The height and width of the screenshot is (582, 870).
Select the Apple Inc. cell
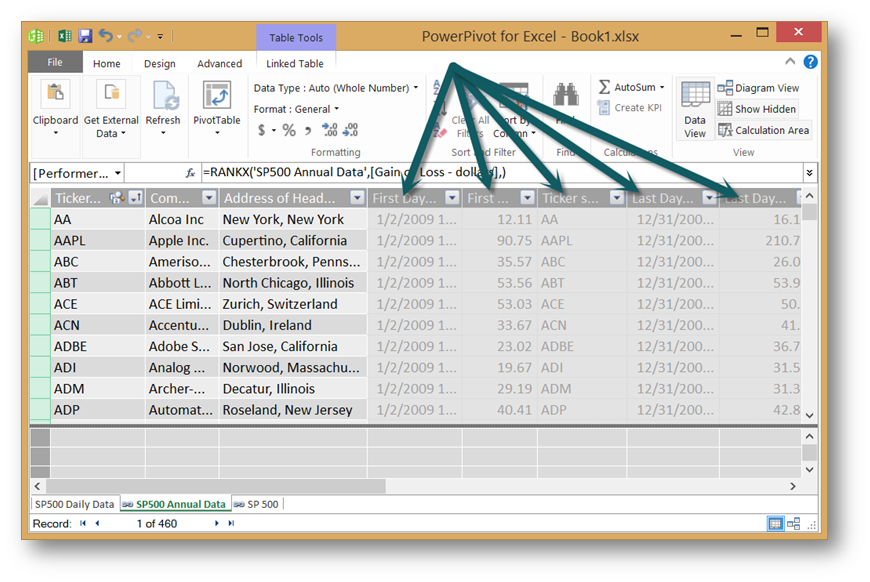click(x=181, y=241)
